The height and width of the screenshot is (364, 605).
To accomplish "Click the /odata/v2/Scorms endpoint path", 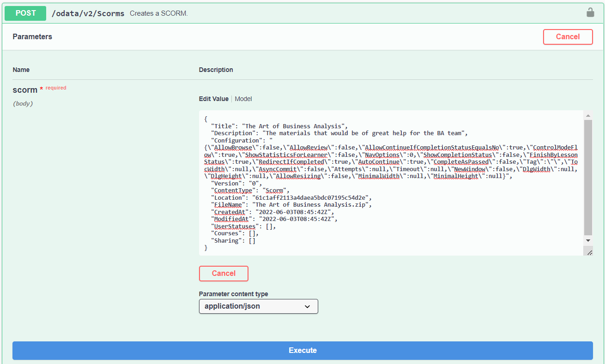I will [88, 13].
